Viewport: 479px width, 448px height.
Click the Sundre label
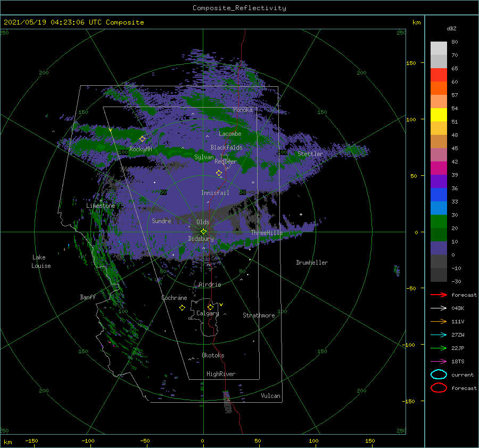(161, 221)
